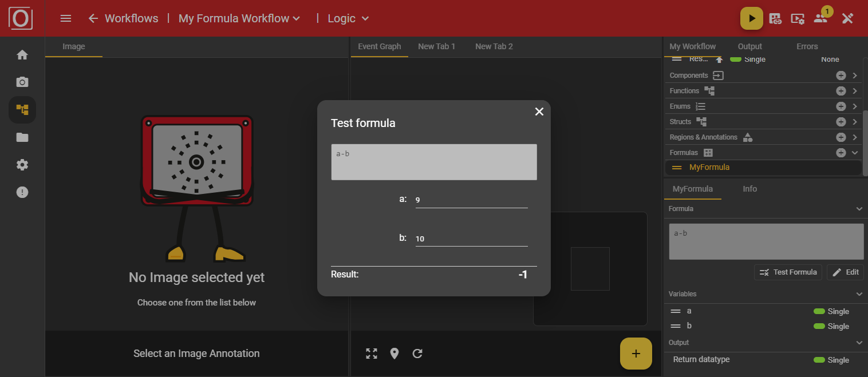868x377 pixels.
Task: Click the save-and-link icon in the top toolbar
Action: pyautogui.click(x=775, y=18)
